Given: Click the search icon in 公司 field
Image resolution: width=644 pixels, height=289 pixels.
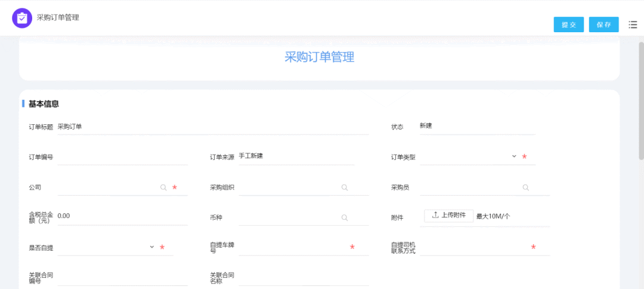Looking at the screenshot, I should pos(163,187).
